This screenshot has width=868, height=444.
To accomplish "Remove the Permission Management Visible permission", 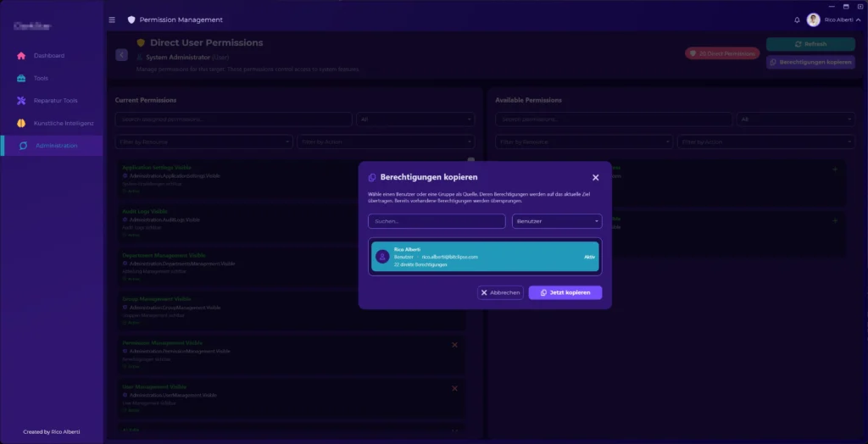I will coord(454,345).
